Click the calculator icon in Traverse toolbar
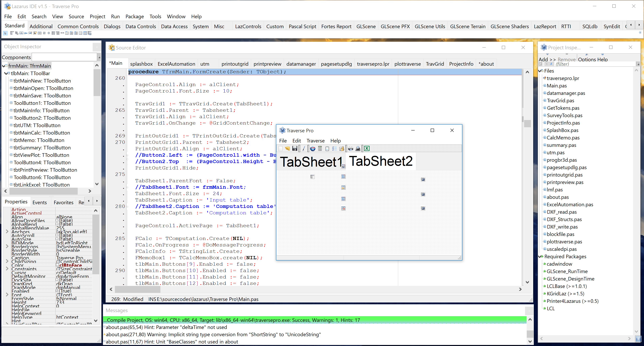 pyautogui.click(x=320, y=149)
